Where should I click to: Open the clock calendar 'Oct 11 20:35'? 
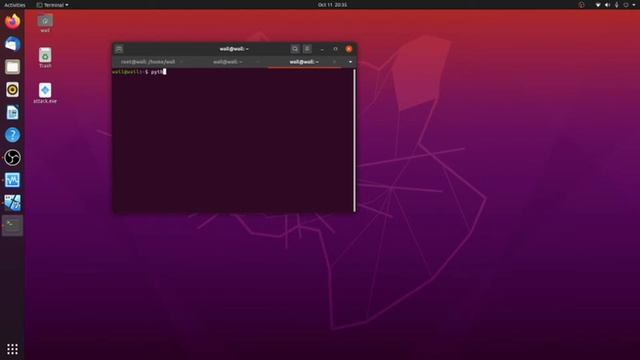point(332,5)
